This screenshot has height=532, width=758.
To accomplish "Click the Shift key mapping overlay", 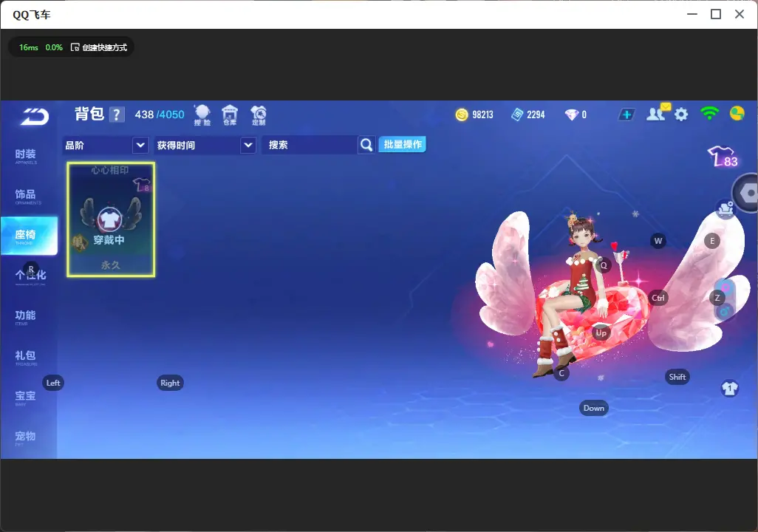I will click(677, 377).
